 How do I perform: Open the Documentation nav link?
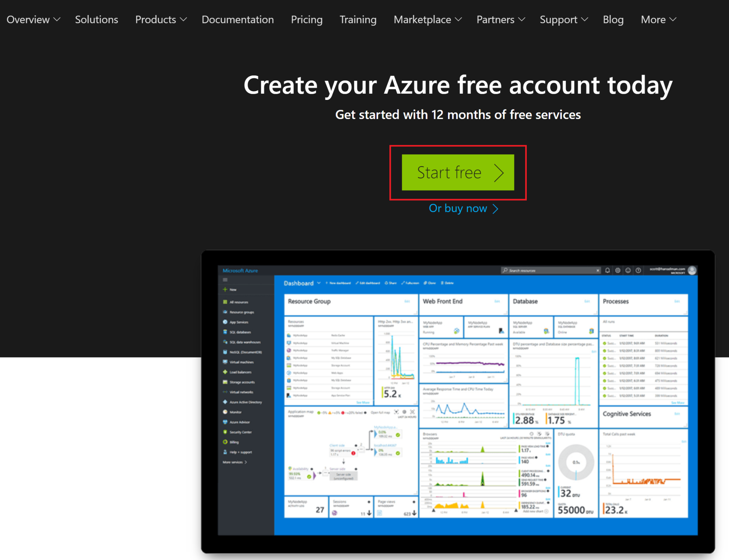238,19
